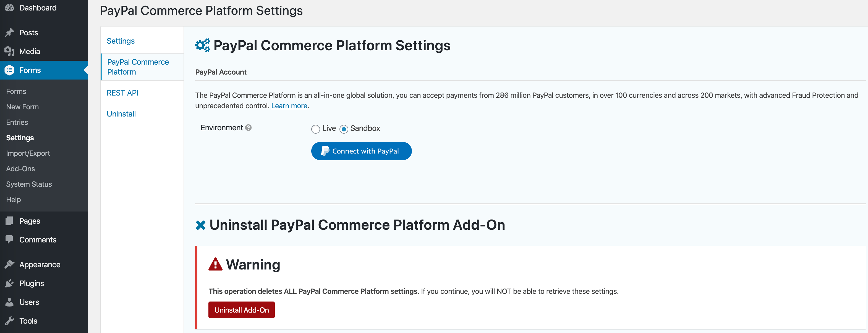Click the Tools wrench icon
The width and height of the screenshot is (868, 333).
click(x=9, y=321)
